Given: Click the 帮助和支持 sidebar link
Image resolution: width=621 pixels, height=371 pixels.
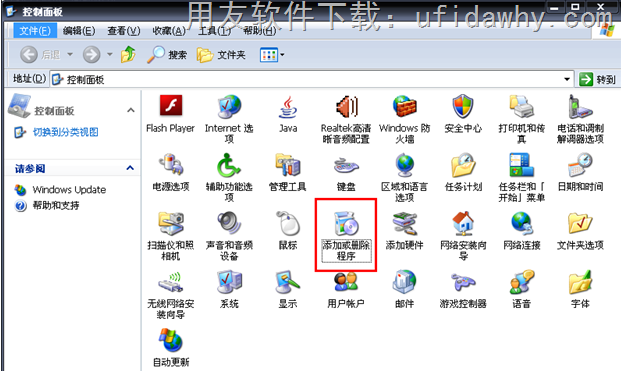Looking at the screenshot, I should pyautogui.click(x=56, y=205).
